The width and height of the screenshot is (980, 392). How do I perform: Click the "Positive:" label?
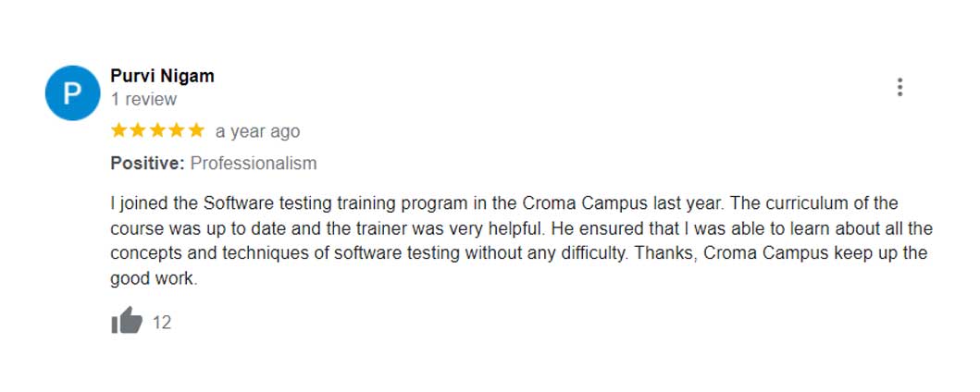point(147,164)
